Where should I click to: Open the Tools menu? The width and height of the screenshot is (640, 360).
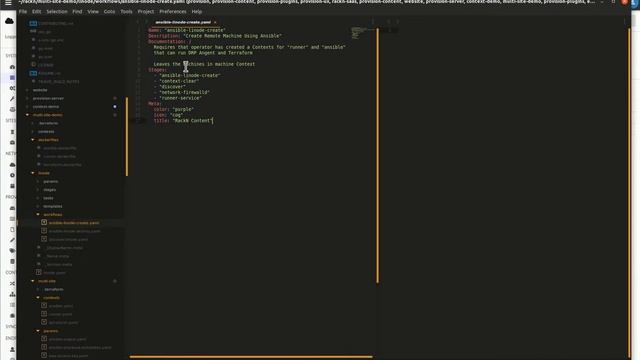tap(126, 11)
